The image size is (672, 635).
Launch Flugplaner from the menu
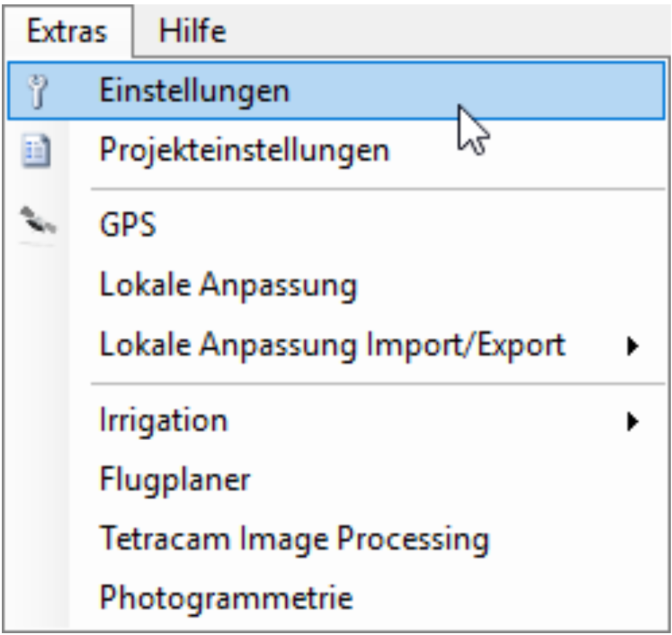[x=175, y=481]
